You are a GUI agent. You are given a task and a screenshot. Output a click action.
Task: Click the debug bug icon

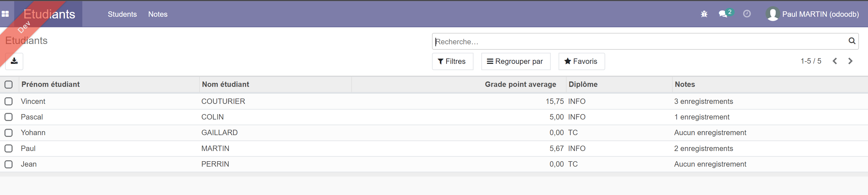(704, 14)
